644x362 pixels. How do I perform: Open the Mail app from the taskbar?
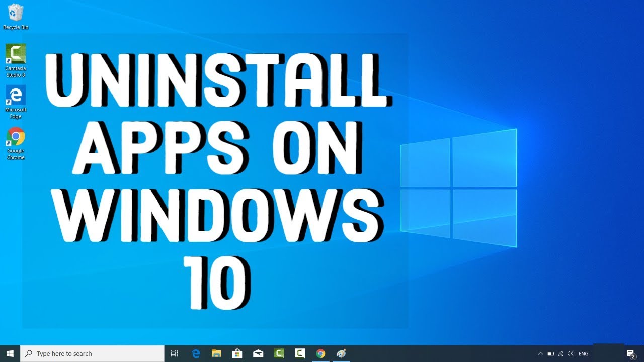(258, 354)
